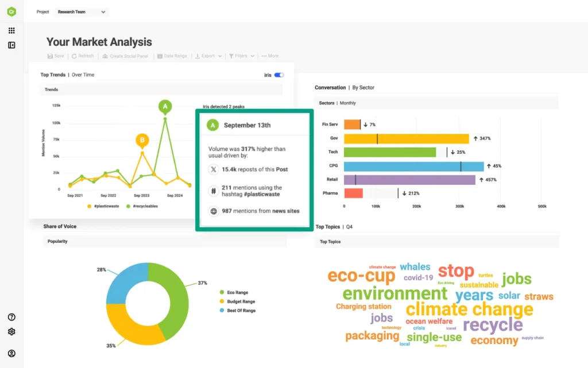
Task: Open the More menu on the toolbar
Action: point(269,56)
